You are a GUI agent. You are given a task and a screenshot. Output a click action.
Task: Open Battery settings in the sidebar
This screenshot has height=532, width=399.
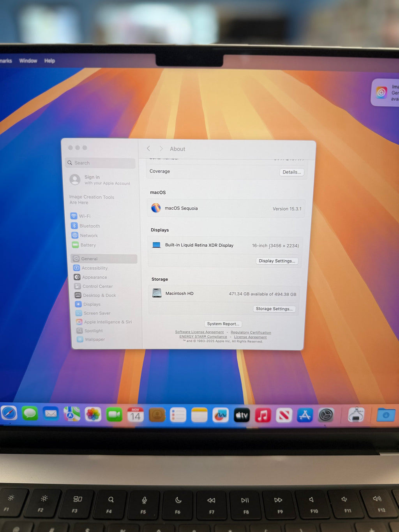[x=87, y=245]
